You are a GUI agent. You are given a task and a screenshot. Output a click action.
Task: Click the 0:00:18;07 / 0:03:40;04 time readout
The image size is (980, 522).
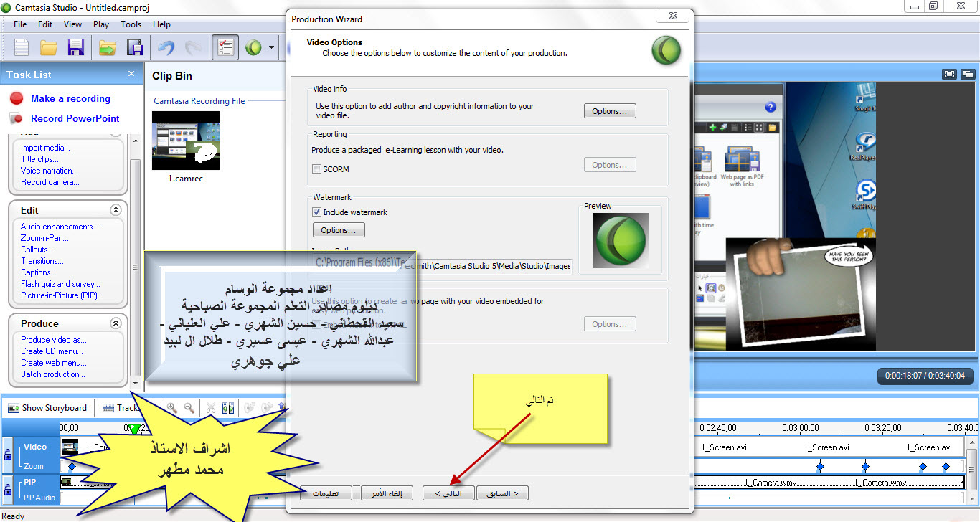point(924,376)
